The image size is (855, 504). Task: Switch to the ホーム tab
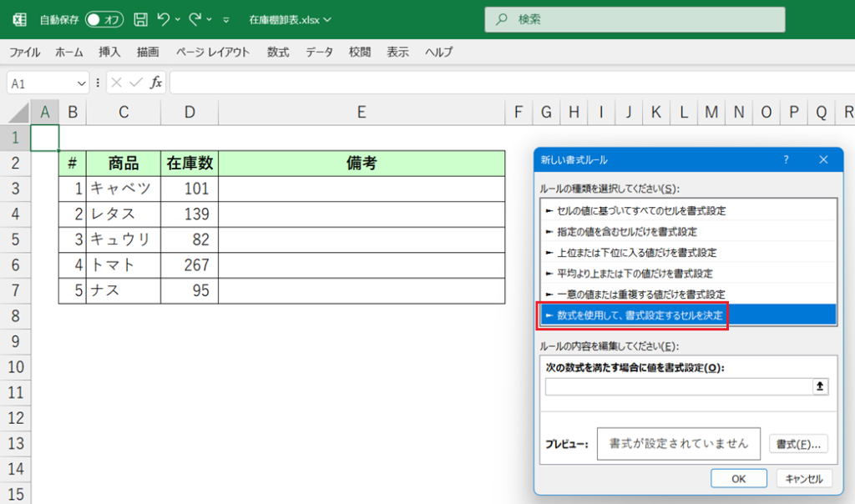click(x=68, y=53)
